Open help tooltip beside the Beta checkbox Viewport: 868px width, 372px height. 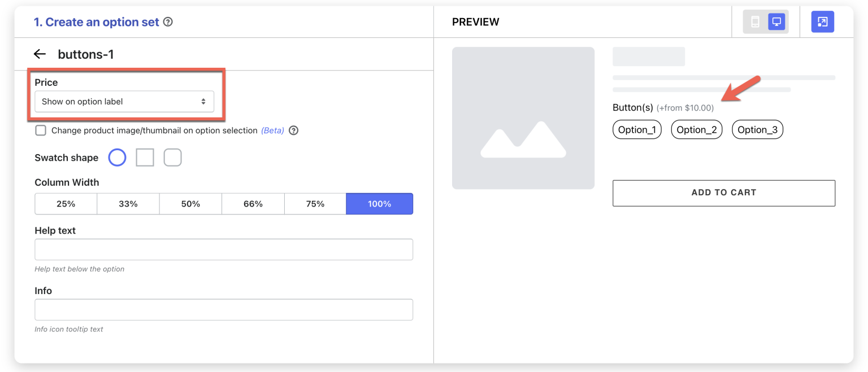point(293,130)
